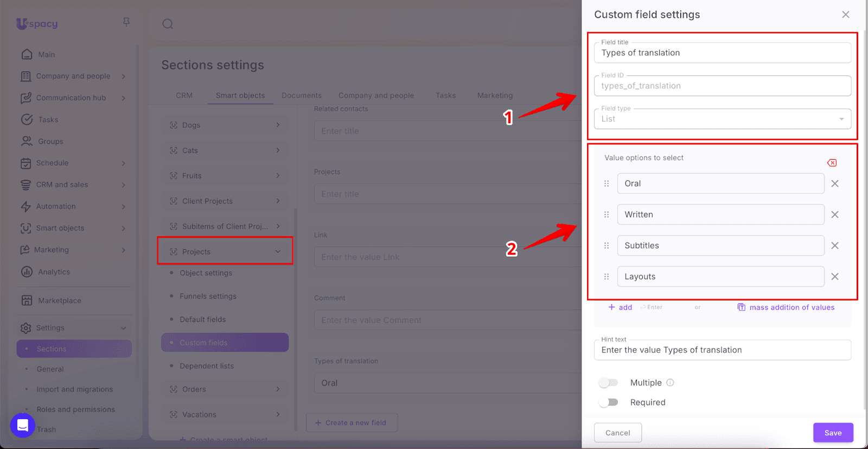The image size is (868, 449).
Task: Click the drag handle next to Layouts
Action: pyautogui.click(x=607, y=276)
